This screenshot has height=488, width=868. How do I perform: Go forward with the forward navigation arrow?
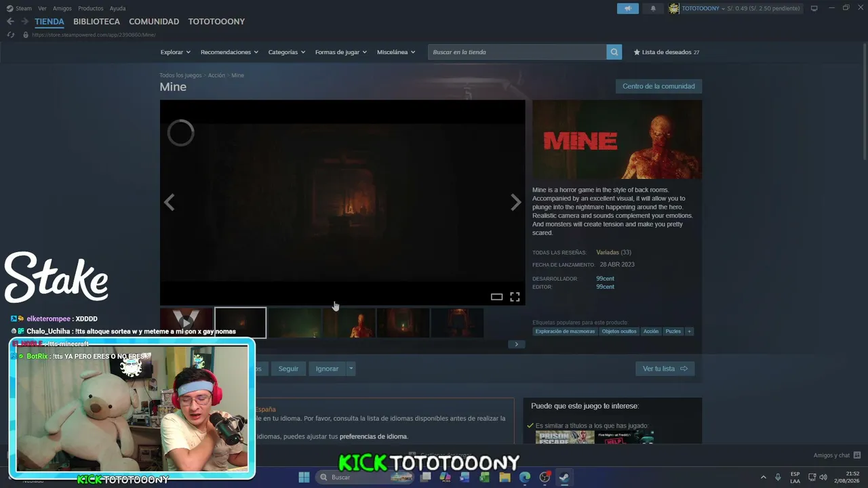(x=24, y=22)
